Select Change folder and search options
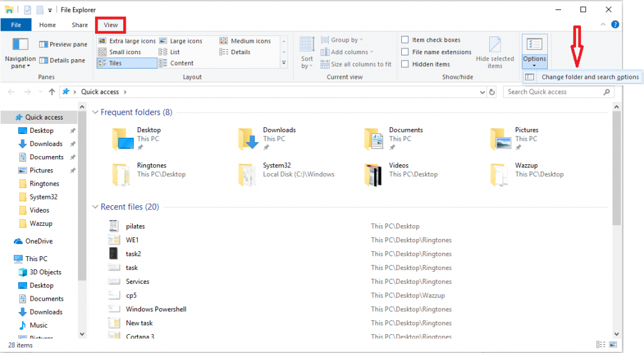 [582, 77]
